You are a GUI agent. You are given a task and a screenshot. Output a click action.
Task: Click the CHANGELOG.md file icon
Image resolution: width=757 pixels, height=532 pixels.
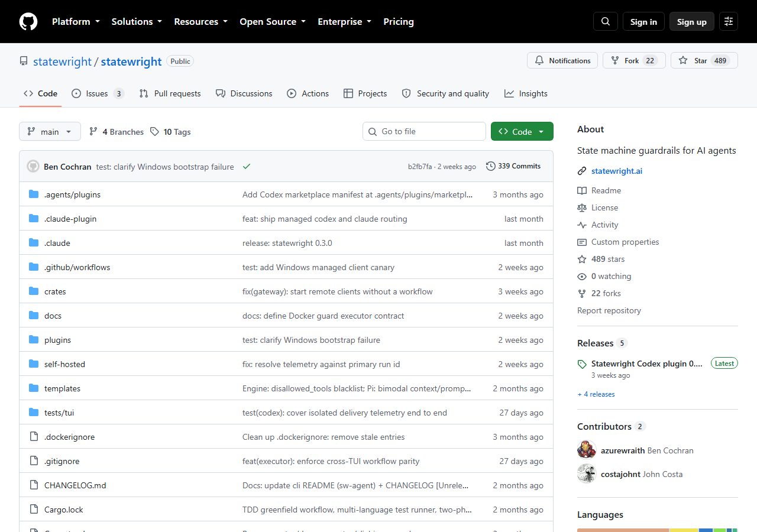[34, 485]
